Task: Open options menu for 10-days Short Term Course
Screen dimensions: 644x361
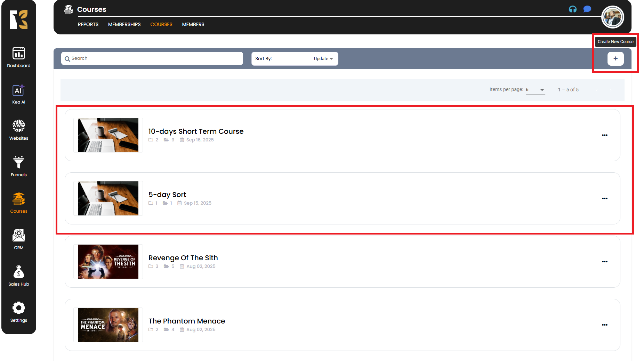Action: tap(604, 135)
